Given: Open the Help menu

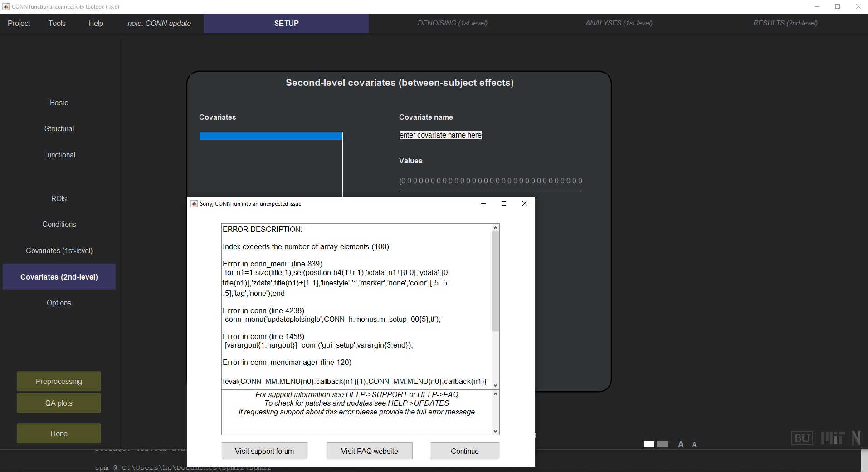Looking at the screenshot, I should [x=96, y=23].
